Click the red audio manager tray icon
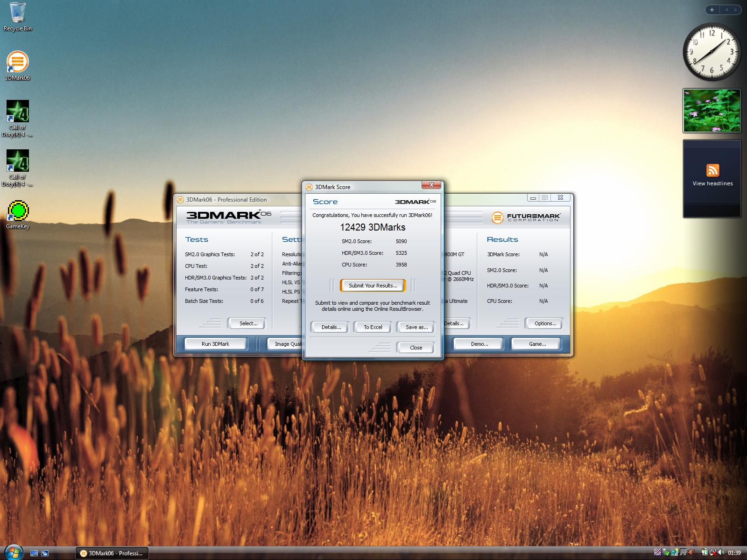Image resolution: width=747 pixels, height=560 pixels. click(x=691, y=552)
